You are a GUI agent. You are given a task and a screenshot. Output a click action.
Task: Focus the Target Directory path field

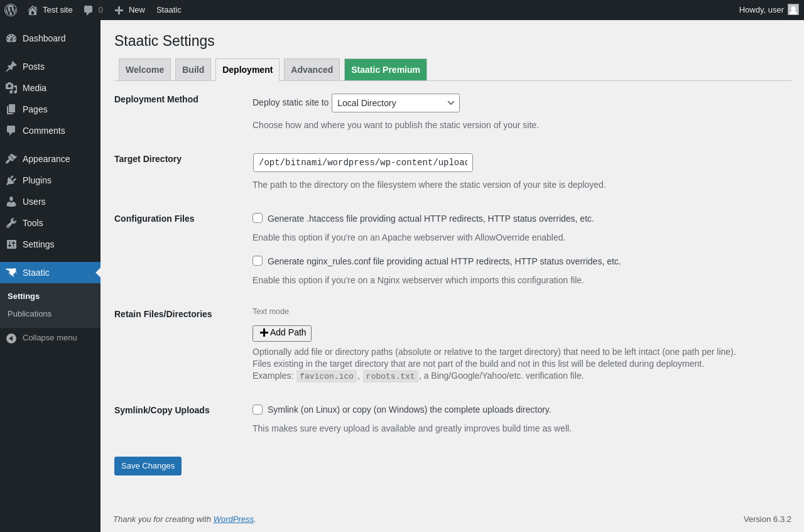coord(363,163)
